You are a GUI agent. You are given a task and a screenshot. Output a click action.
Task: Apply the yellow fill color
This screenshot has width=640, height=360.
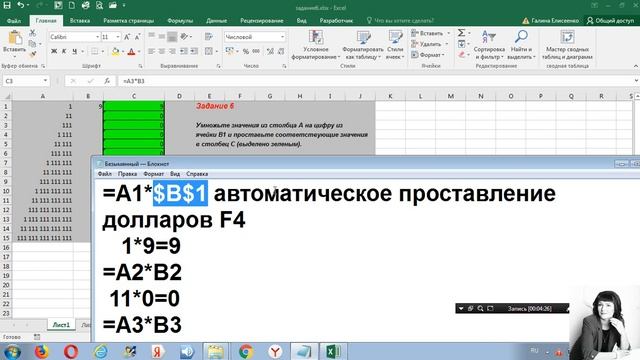click(x=116, y=51)
